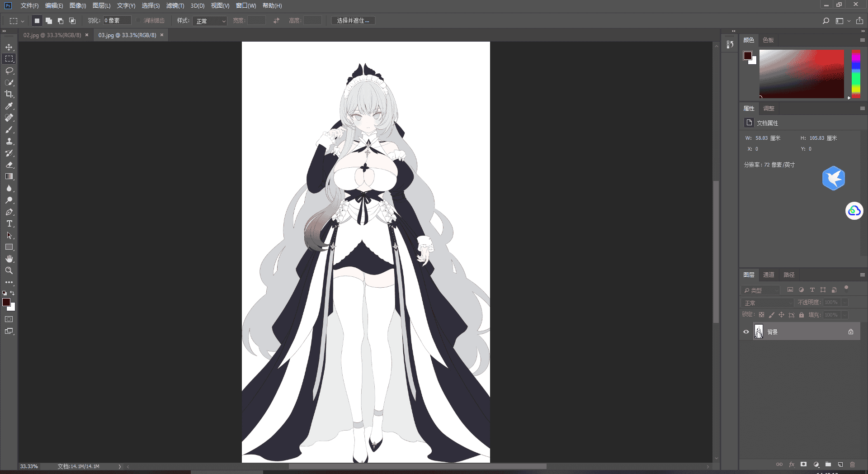
Task: Click the create new group button
Action: pos(828,465)
